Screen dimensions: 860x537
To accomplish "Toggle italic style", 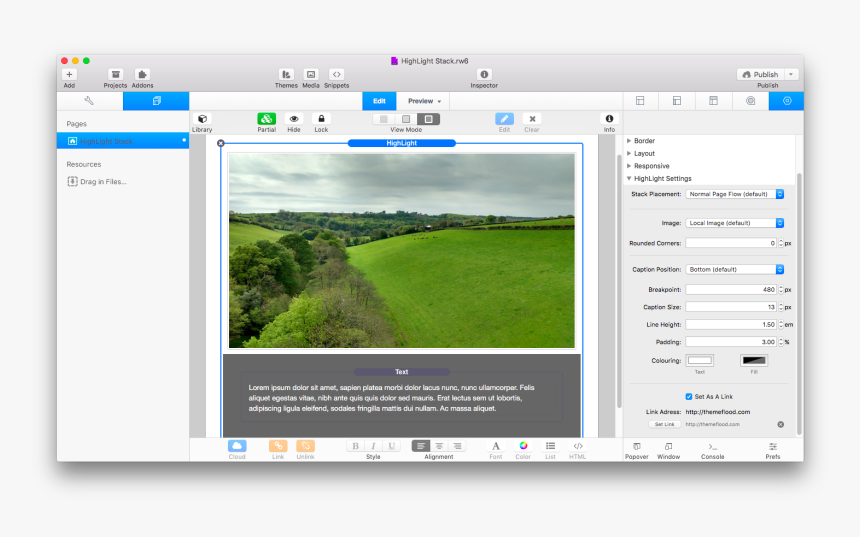I will point(373,446).
